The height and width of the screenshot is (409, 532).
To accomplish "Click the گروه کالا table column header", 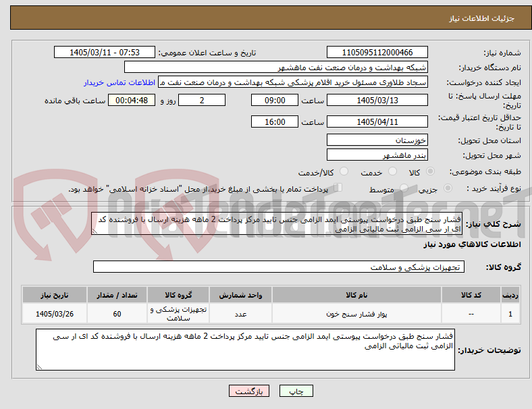I will tap(178, 295).
